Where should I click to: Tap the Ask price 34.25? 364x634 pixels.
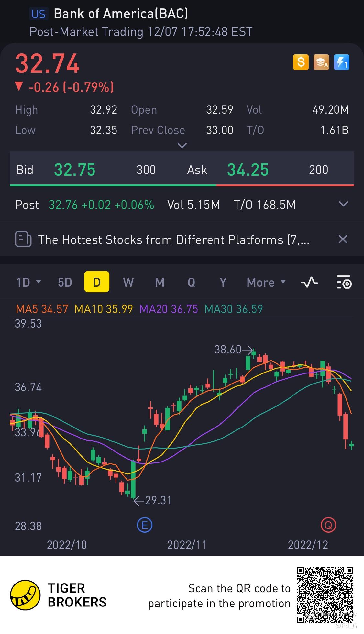[248, 170]
